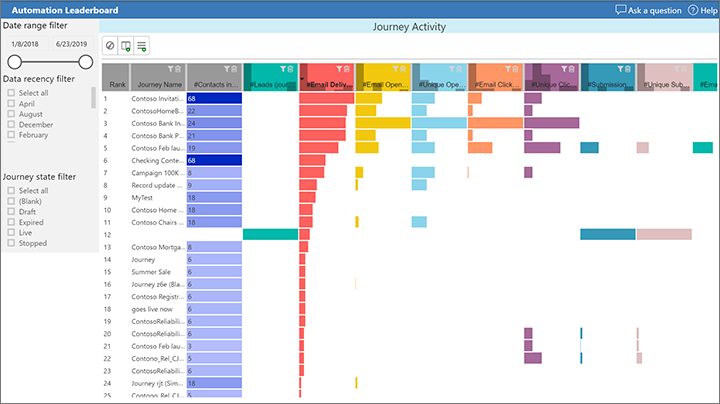
Task: Check the Live journey state checkbox
Action: point(11,232)
